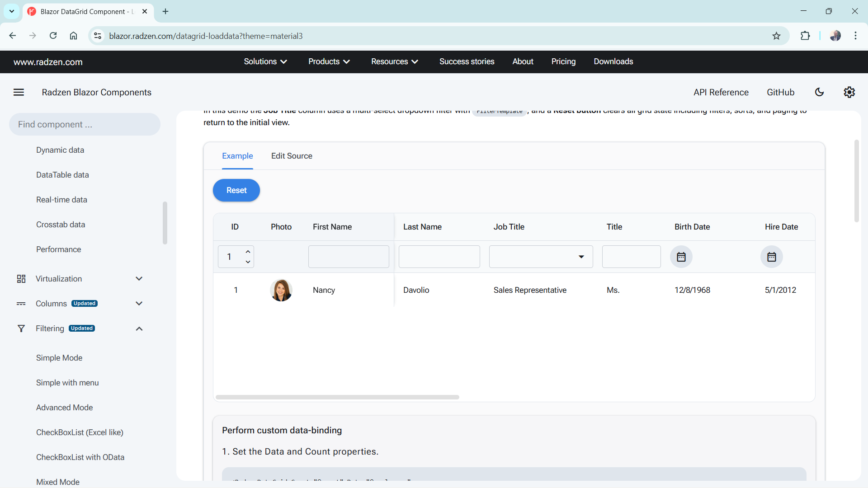Open Chrome three-dot menu
The image size is (868, 488).
click(x=855, y=36)
